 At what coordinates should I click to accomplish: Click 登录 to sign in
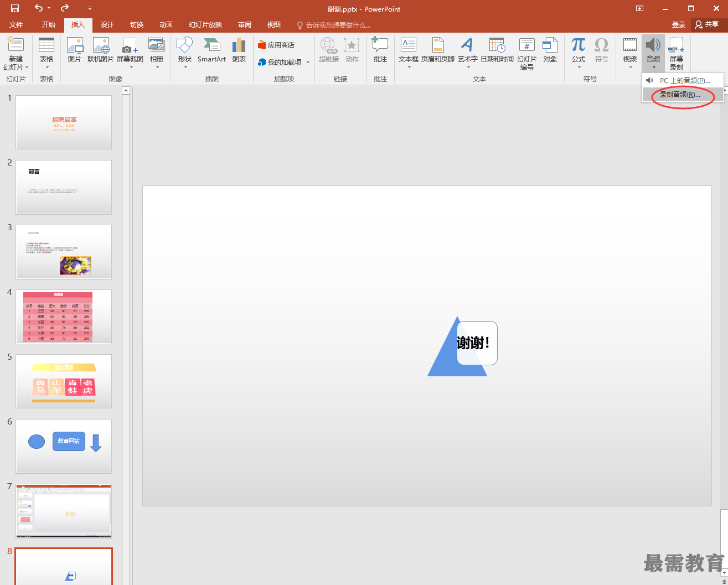tap(679, 25)
